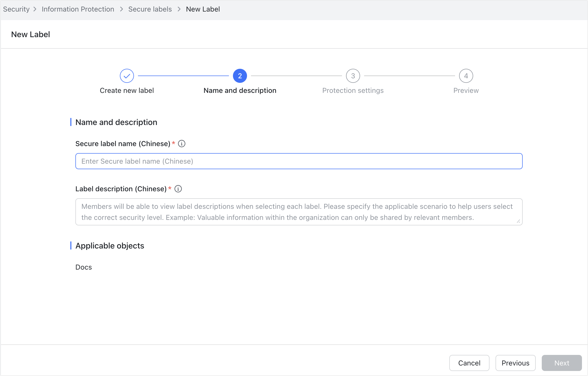588x376 pixels.
Task: Click the step 2 circle in wizard
Action: click(240, 76)
